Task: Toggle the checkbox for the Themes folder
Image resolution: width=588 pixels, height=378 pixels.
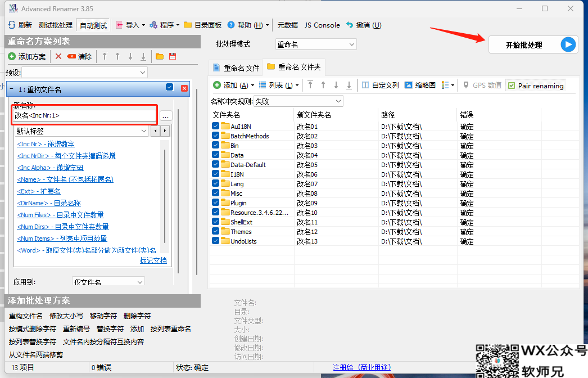Action: point(216,231)
